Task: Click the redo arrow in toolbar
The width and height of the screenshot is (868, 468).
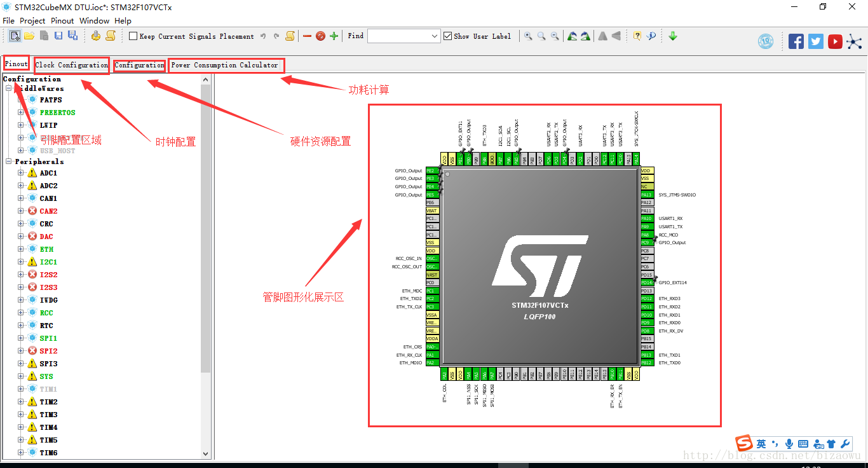Action: (276, 36)
